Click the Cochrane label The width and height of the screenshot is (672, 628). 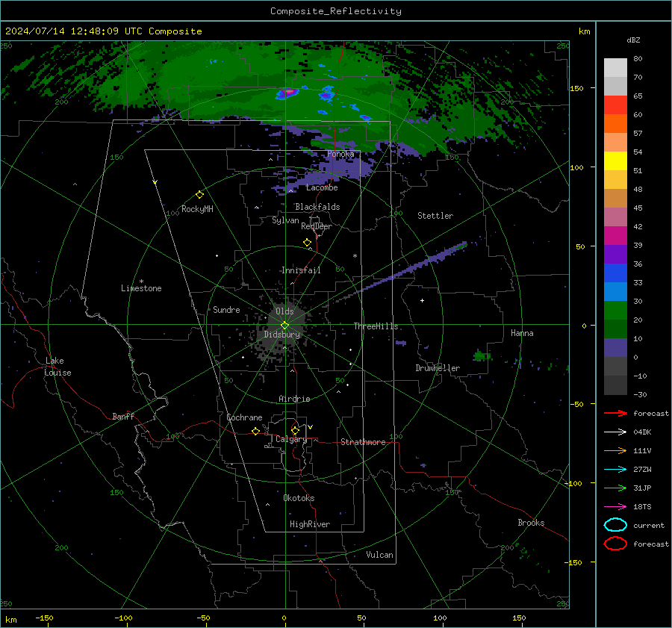pos(244,417)
